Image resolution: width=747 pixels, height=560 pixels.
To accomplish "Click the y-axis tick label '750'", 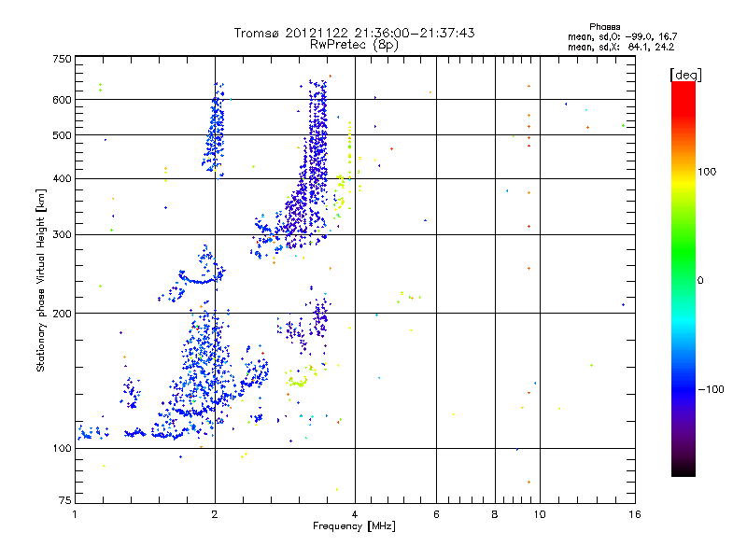I will (x=63, y=59).
